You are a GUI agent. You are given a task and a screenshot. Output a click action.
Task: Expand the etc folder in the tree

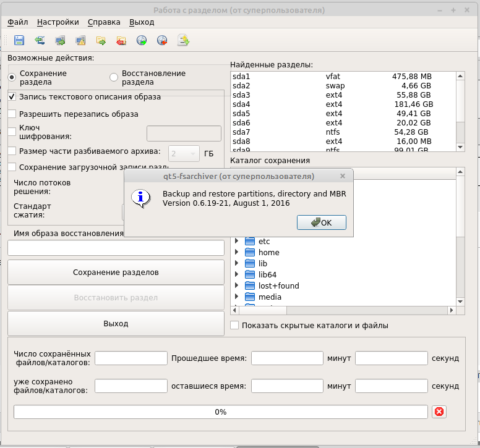pyautogui.click(x=236, y=241)
